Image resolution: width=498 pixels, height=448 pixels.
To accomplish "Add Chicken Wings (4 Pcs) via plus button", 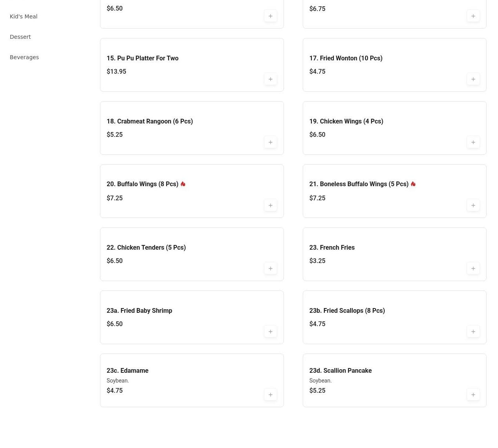I will [x=473, y=142].
